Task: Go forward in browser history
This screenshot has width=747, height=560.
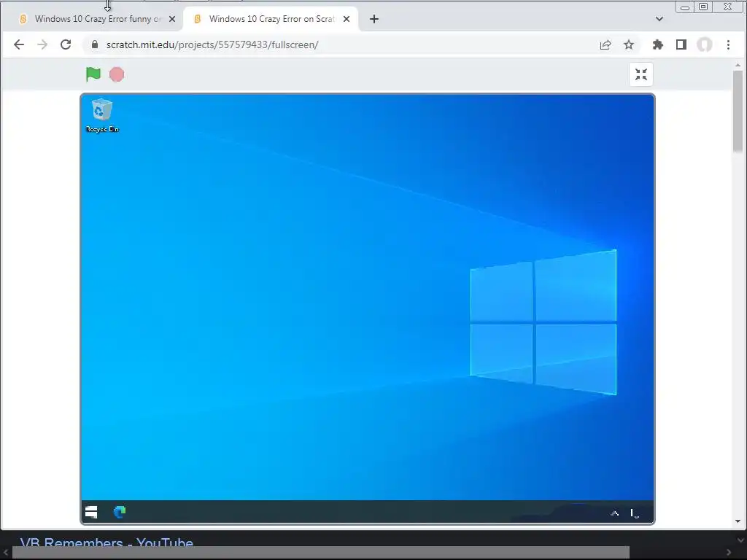Action: pos(42,44)
